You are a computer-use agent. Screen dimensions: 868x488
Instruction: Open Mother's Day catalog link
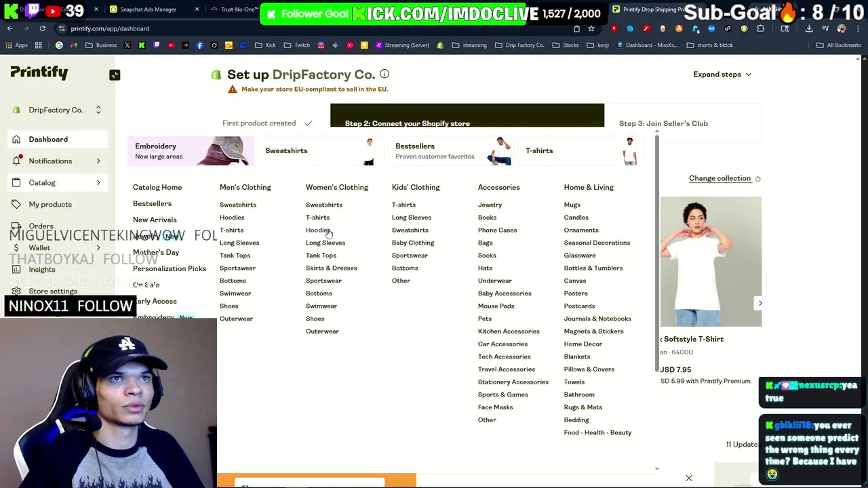point(156,252)
